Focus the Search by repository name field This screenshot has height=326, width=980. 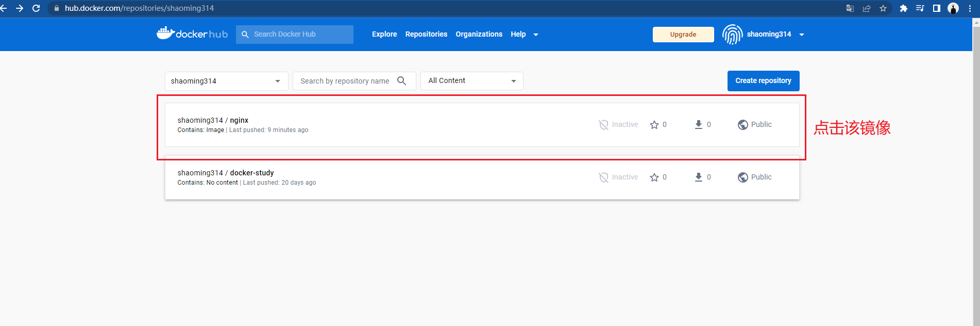pyautogui.click(x=354, y=81)
